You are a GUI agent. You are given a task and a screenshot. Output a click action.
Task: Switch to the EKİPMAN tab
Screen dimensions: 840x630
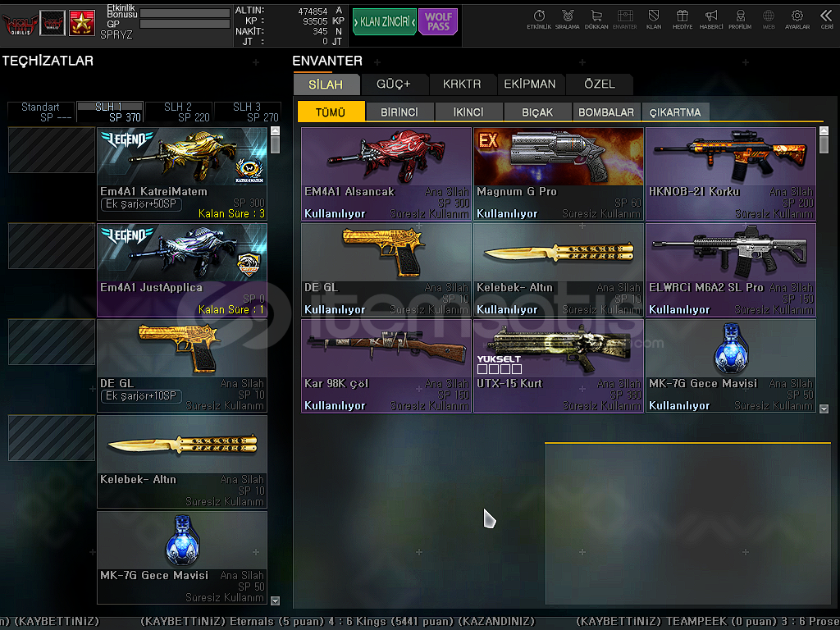tap(530, 84)
